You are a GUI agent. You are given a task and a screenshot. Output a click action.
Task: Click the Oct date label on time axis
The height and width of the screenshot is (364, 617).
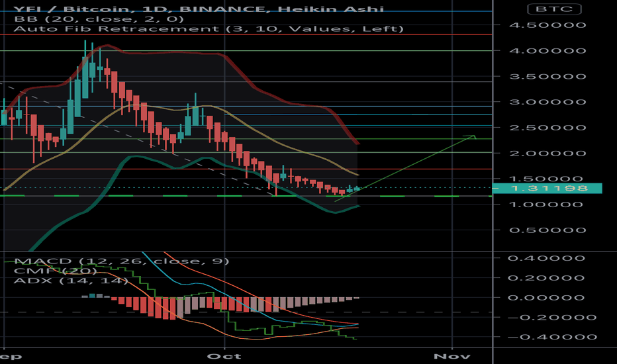pos(224,357)
